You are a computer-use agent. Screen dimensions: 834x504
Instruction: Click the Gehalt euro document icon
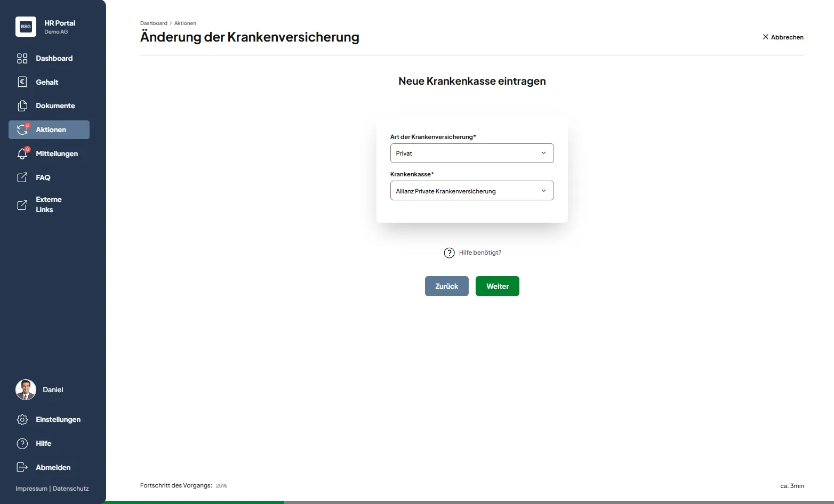[x=22, y=82]
